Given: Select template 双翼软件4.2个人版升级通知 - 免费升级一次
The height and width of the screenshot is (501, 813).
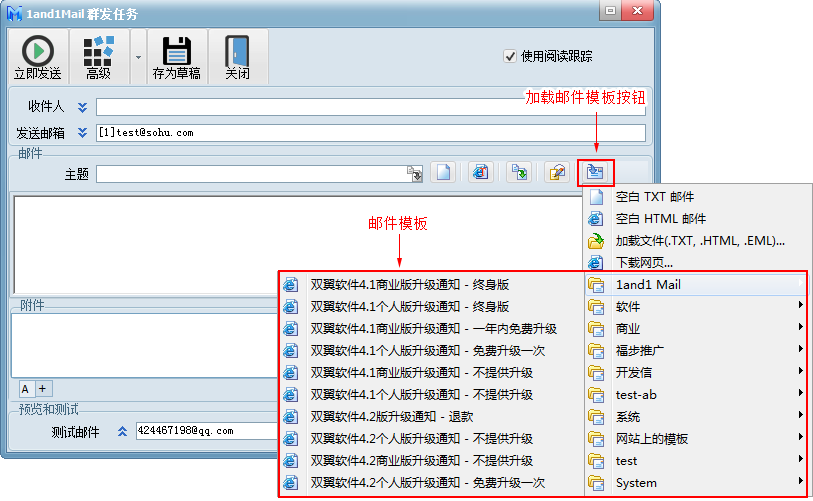Looking at the screenshot, I should click(432, 483).
